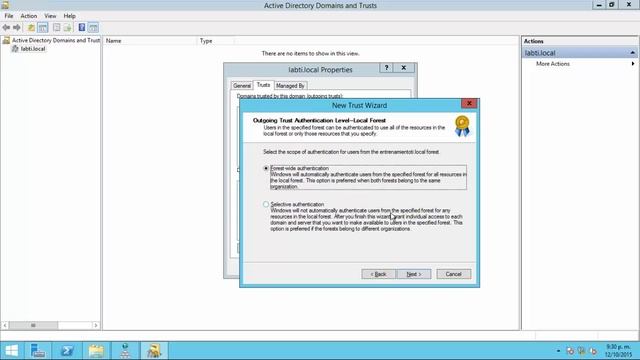The height and width of the screenshot is (360, 640).
Task: Switch to the Managed By tab
Action: pos(290,86)
